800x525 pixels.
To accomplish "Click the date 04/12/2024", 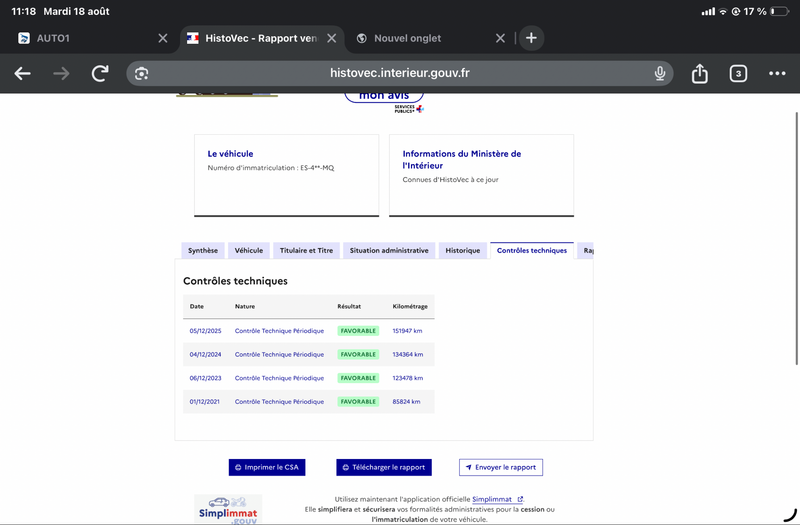I will point(205,355).
